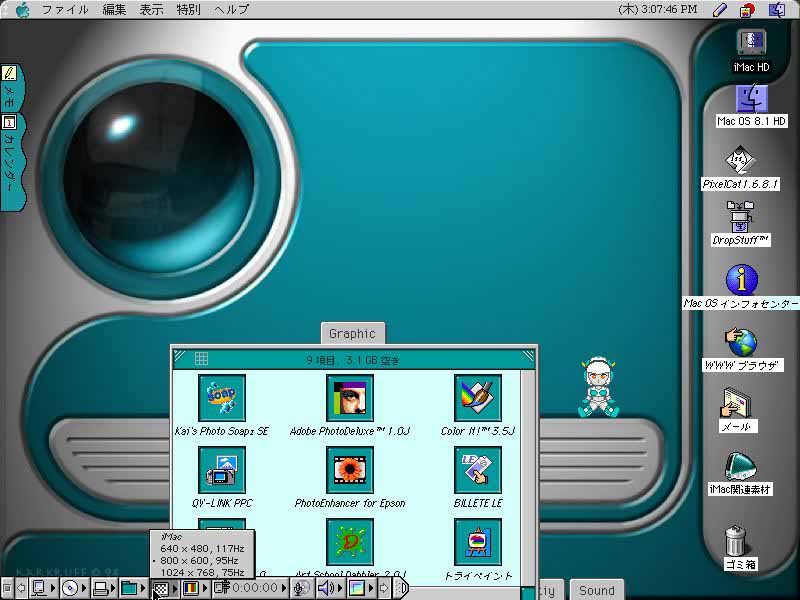
Task: Open the メール mail icon
Action: coord(737,403)
